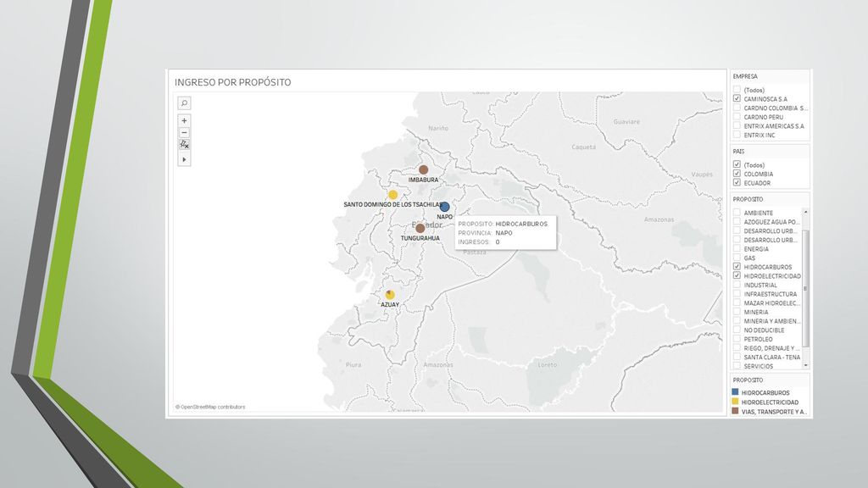The width and height of the screenshot is (868, 488).
Task: Click the tooltip PROVINCIA NAPO value
Action: point(504,233)
